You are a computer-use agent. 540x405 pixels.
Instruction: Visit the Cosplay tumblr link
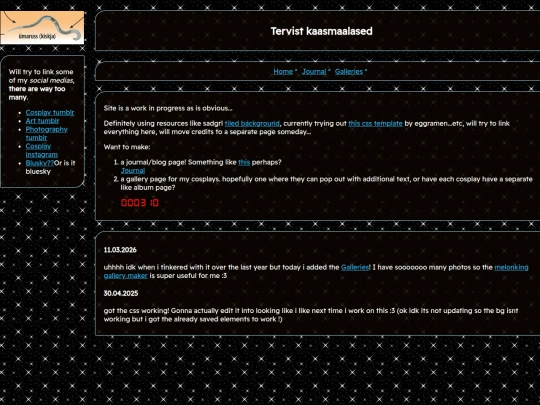click(x=50, y=113)
